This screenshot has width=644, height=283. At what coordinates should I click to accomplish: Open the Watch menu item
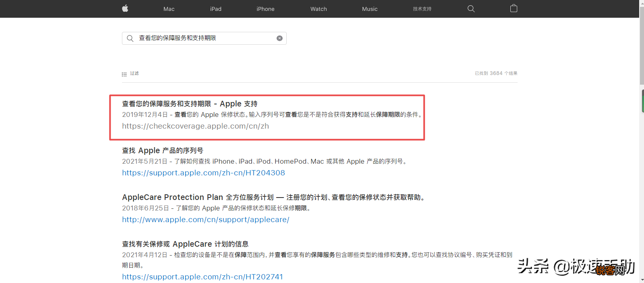[319, 9]
